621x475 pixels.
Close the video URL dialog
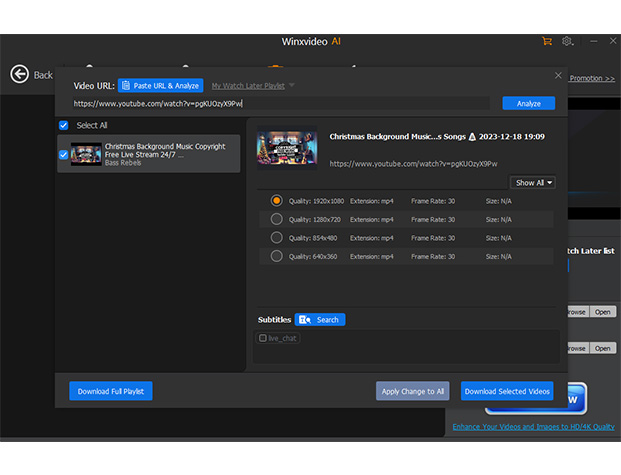click(558, 76)
